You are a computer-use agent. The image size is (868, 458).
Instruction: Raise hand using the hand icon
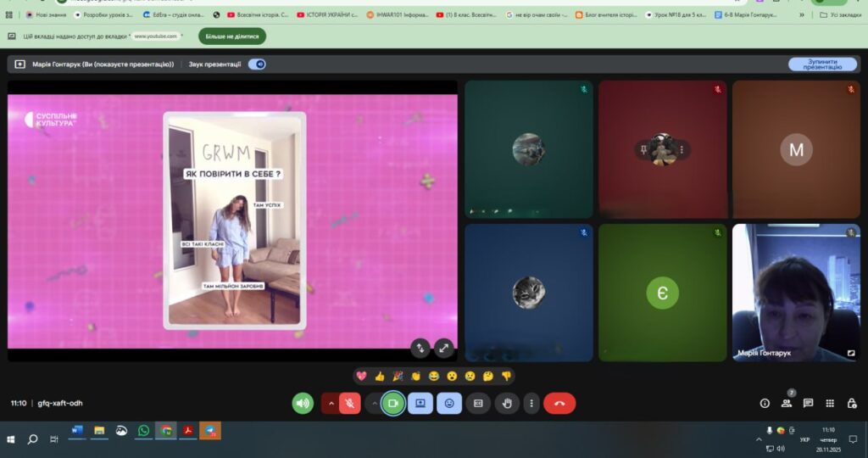507,404
